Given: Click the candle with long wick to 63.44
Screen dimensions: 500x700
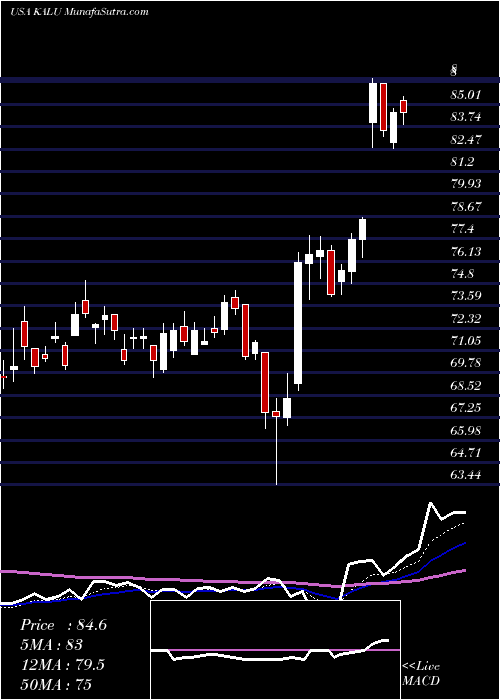Looking at the screenshot, I should (x=276, y=441).
